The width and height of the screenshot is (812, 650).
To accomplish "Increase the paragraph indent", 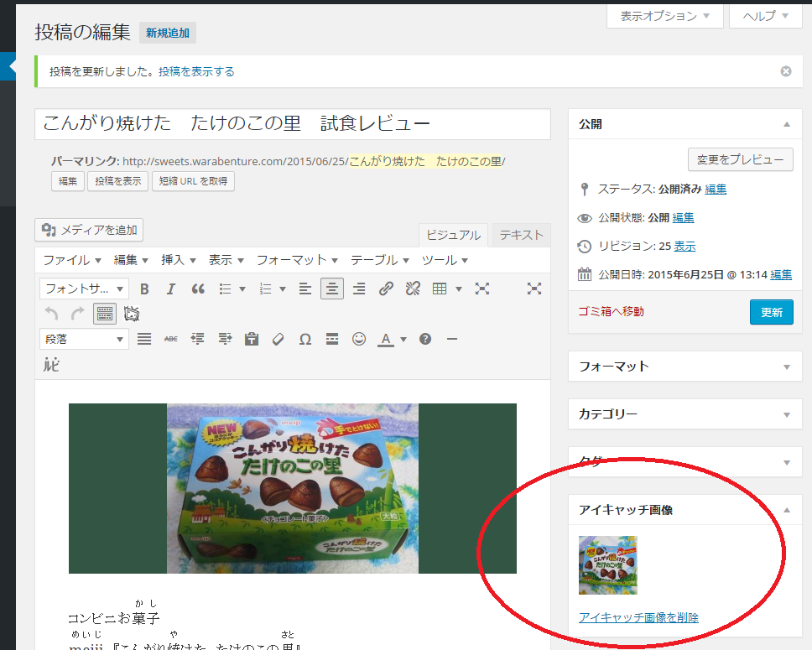I will (x=225, y=339).
